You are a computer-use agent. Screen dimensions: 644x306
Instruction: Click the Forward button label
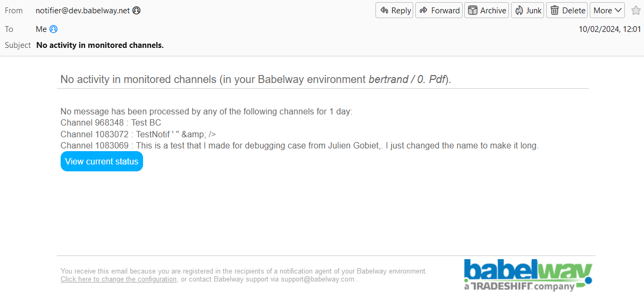(445, 10)
